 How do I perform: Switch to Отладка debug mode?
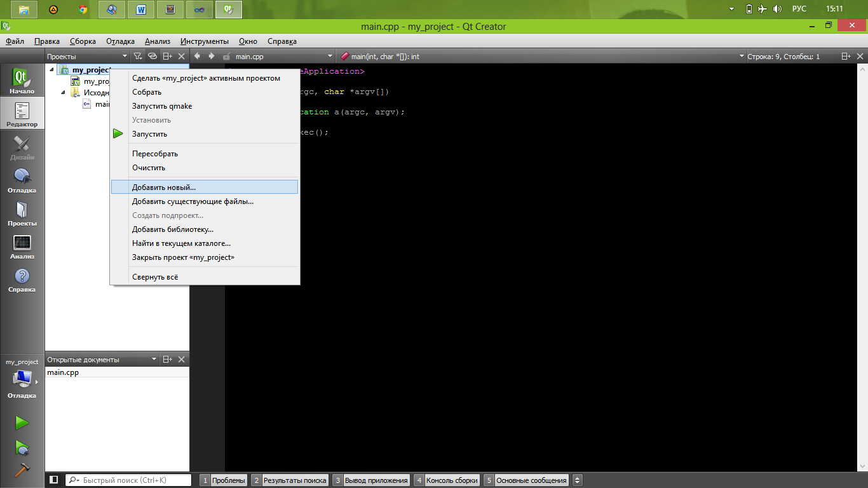click(22, 180)
